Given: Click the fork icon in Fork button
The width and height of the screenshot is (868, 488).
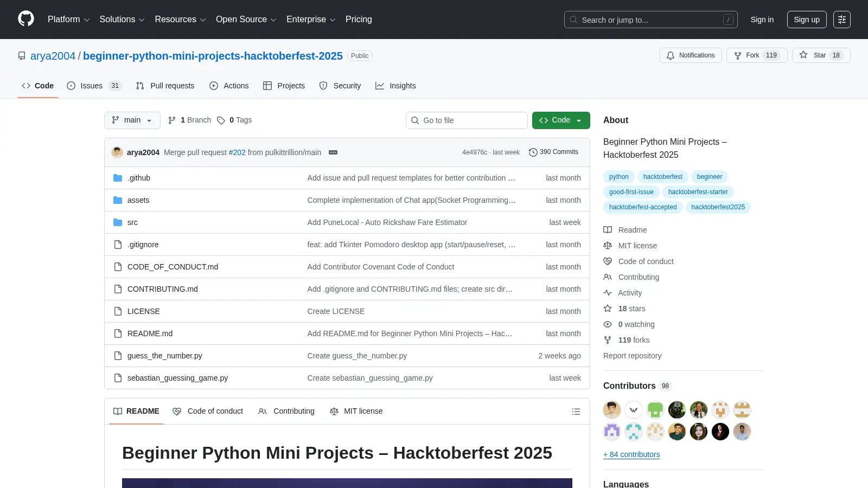Looking at the screenshot, I should [738, 55].
